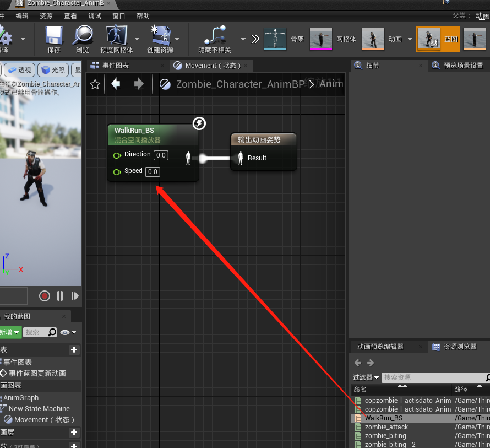Click the compile gear icon in toolbar

click(6, 36)
